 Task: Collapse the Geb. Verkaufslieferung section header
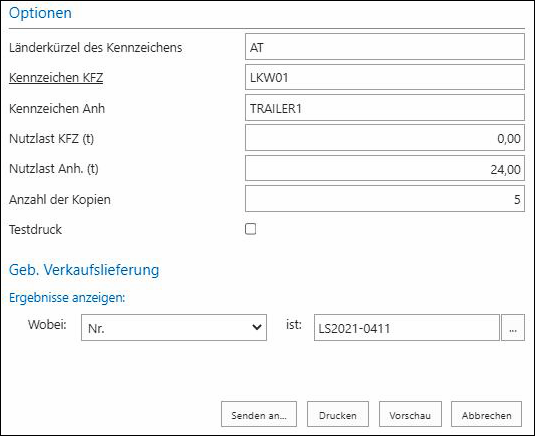click(84, 270)
